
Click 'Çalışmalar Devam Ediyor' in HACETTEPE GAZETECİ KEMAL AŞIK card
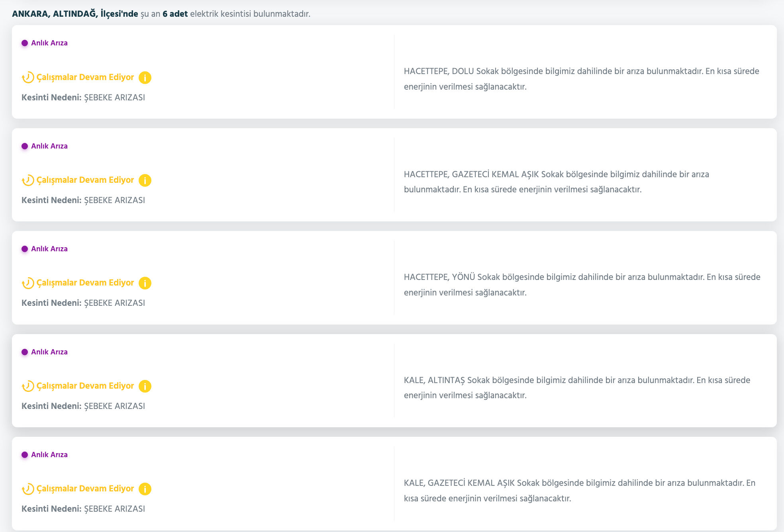pyautogui.click(x=85, y=180)
